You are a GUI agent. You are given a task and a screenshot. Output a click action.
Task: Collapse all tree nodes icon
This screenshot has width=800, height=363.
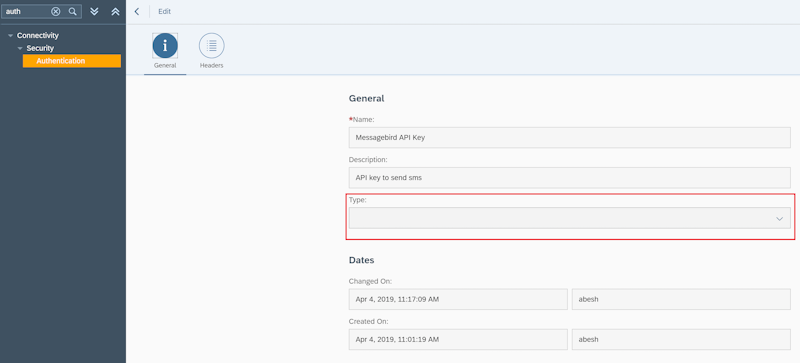pyautogui.click(x=115, y=11)
